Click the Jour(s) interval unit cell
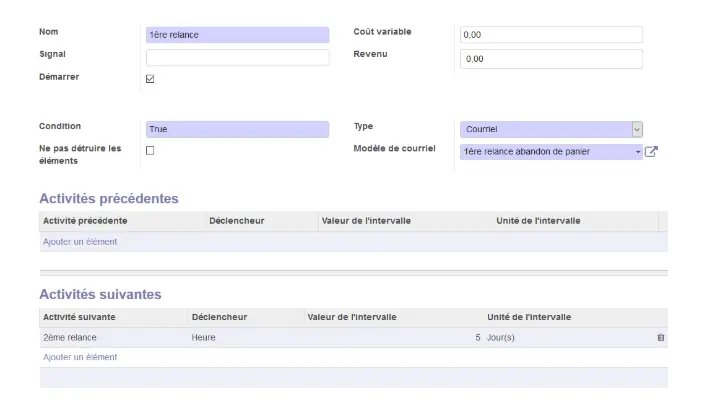This screenshot has height=414, width=720. coord(568,337)
